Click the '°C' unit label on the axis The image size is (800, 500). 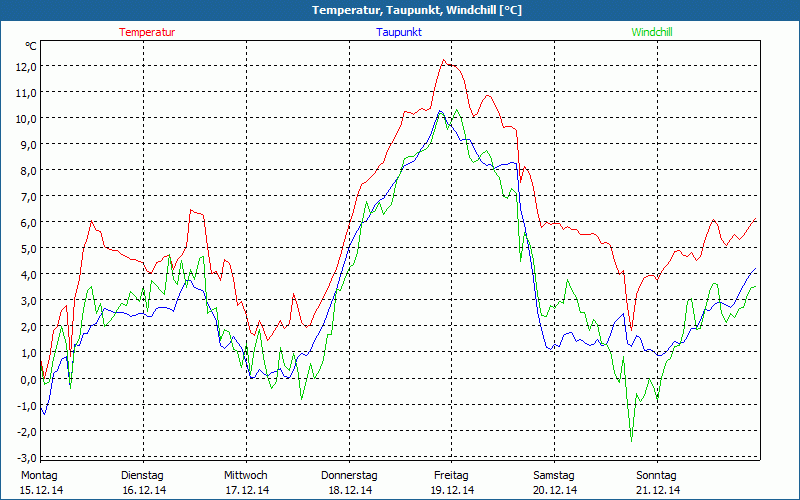pos(31,46)
